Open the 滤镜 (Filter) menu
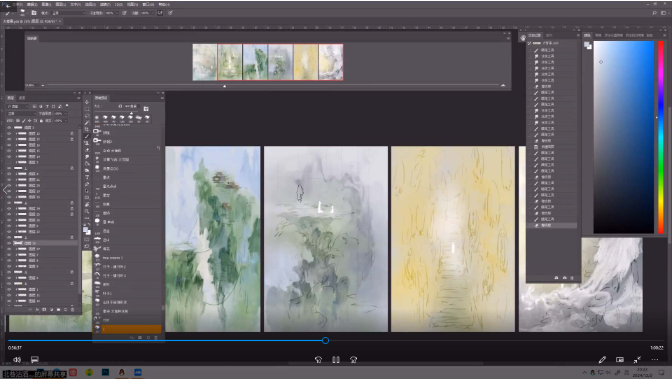Viewport: 672px width, 379px height. [105, 4]
